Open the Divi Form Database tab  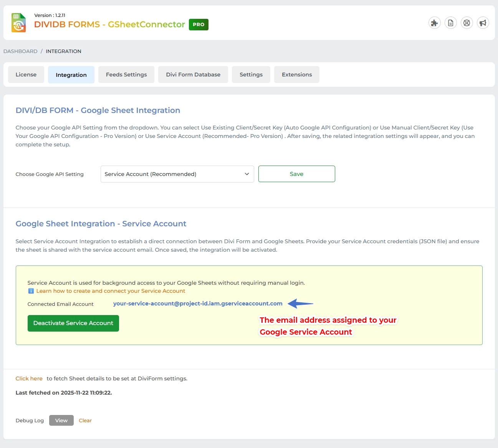[193, 75]
